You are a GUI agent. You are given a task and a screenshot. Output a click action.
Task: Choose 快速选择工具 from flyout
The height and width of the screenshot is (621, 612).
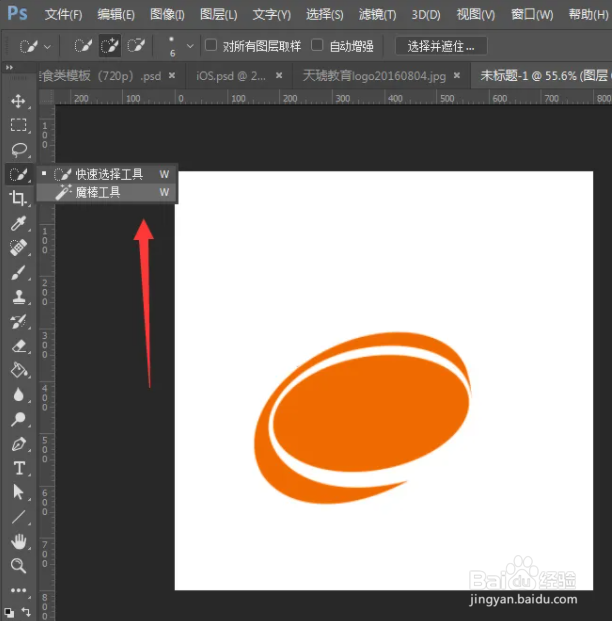click(x=107, y=174)
